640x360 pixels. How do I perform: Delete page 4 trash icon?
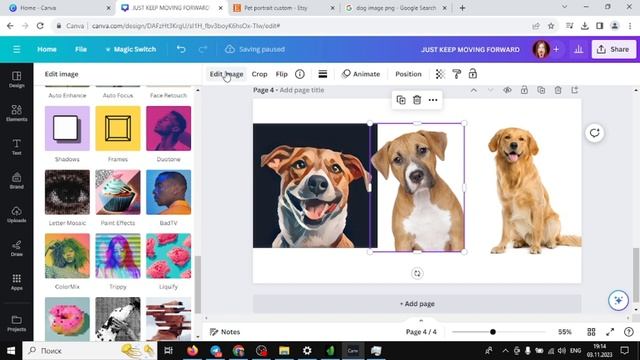[x=558, y=90]
